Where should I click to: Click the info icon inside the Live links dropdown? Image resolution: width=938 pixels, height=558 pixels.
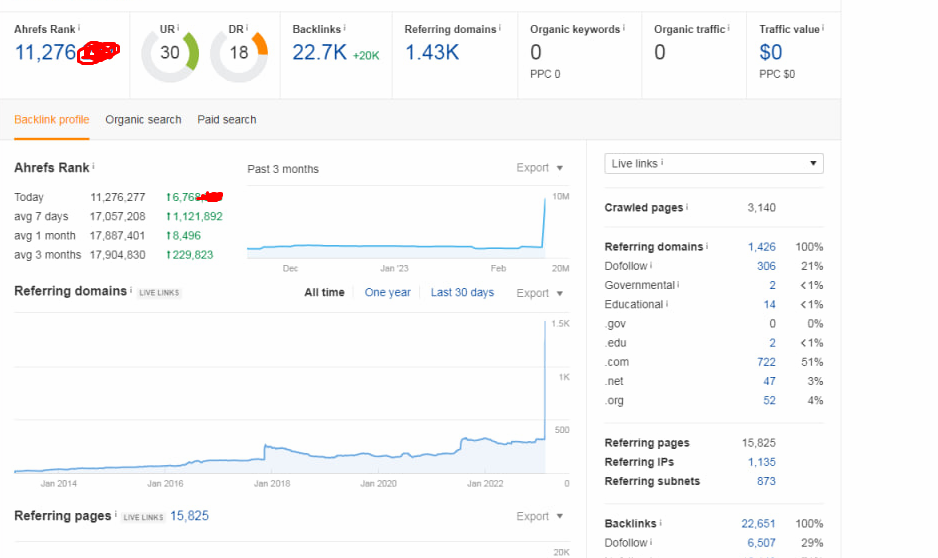click(x=662, y=162)
